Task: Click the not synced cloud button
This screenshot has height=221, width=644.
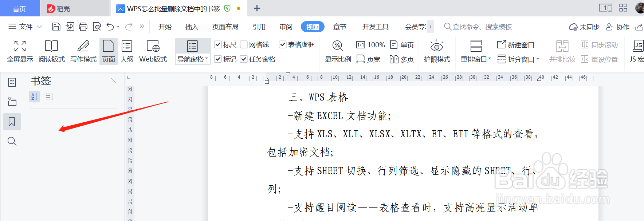Action: click(584, 27)
